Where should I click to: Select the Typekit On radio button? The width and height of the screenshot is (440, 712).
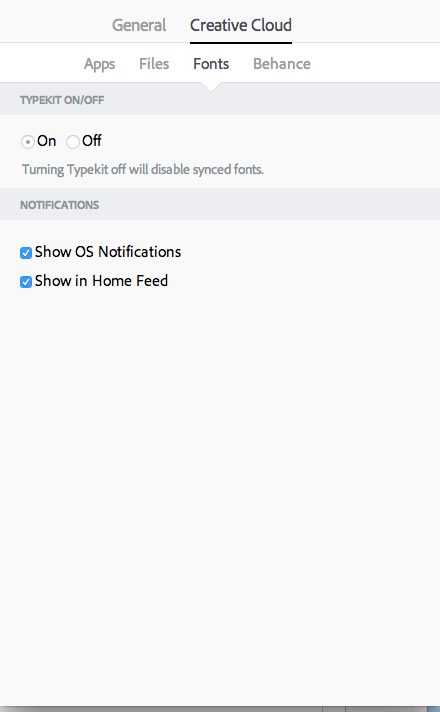(28, 142)
